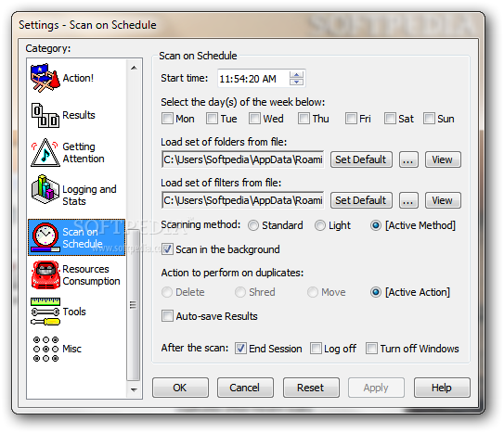Set Default for folders file
The width and height of the screenshot is (504, 433).
(x=361, y=159)
